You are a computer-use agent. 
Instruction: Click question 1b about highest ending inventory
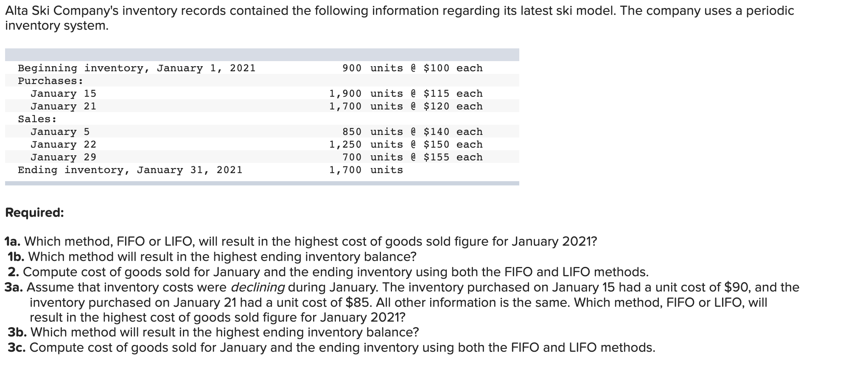pos(212,257)
